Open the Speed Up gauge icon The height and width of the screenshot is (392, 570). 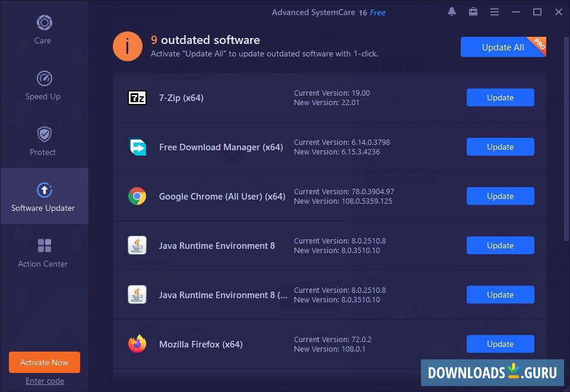click(x=45, y=78)
